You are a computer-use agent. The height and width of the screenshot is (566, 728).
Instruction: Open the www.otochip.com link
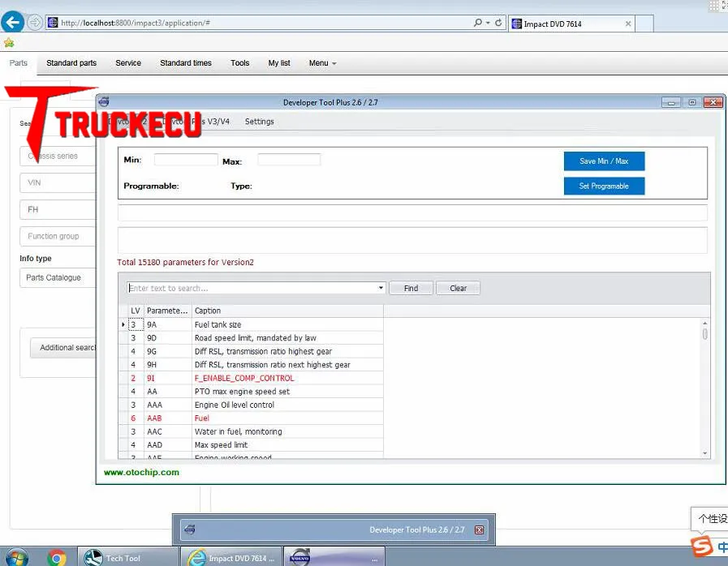[x=141, y=472]
